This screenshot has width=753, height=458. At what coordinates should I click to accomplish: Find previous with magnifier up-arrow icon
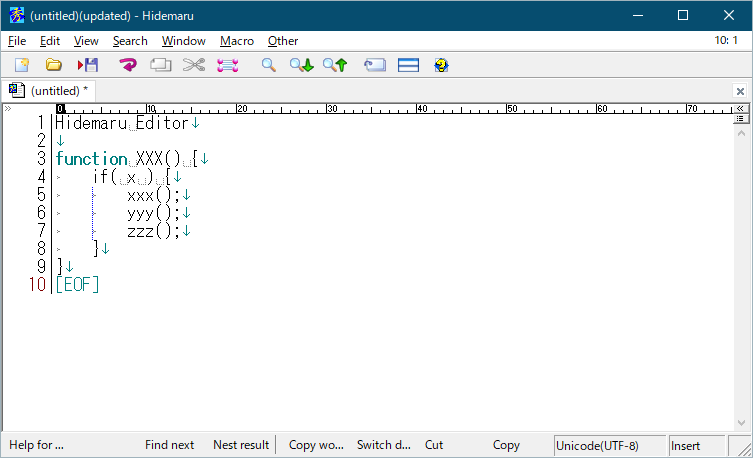click(335, 65)
